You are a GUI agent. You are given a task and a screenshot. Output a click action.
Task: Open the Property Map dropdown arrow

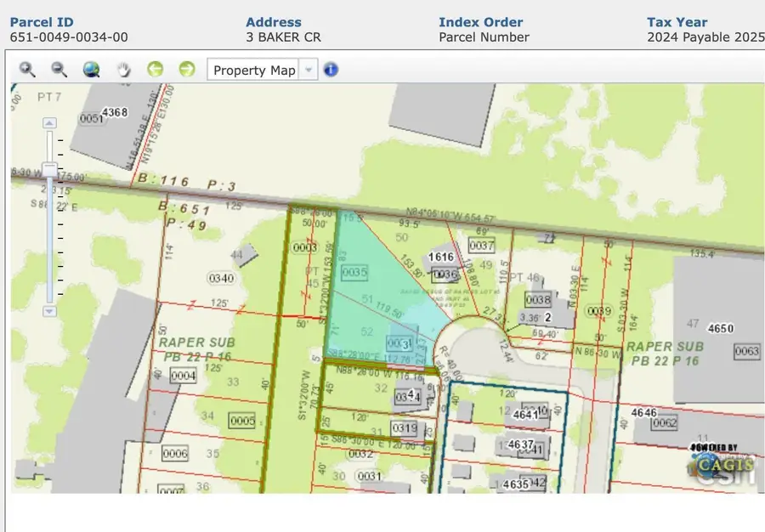[x=309, y=71]
